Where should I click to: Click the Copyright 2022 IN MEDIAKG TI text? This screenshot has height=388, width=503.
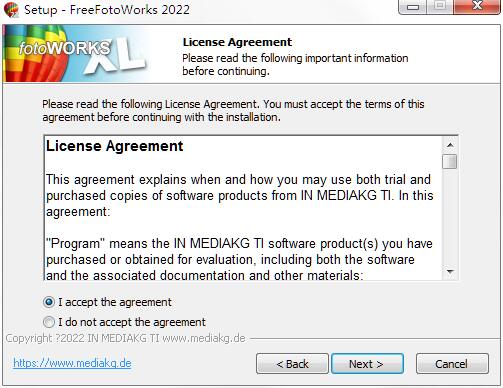(x=125, y=338)
